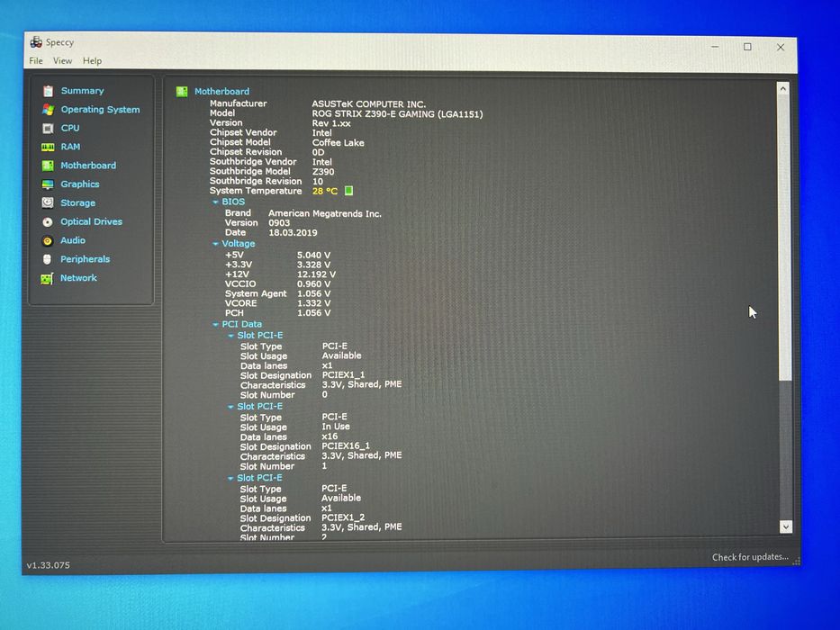This screenshot has width=840, height=630.
Task: Click the window resize grip corner
Action: coord(796,561)
